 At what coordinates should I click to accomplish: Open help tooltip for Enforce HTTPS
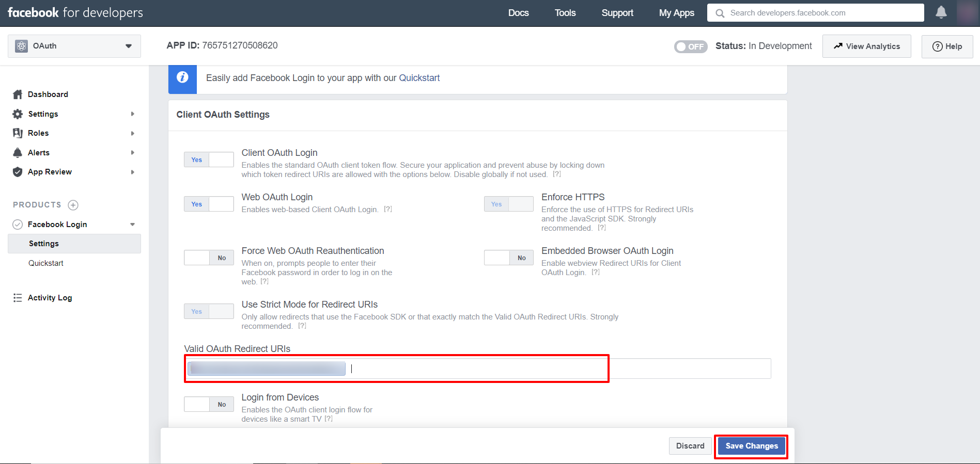(602, 228)
